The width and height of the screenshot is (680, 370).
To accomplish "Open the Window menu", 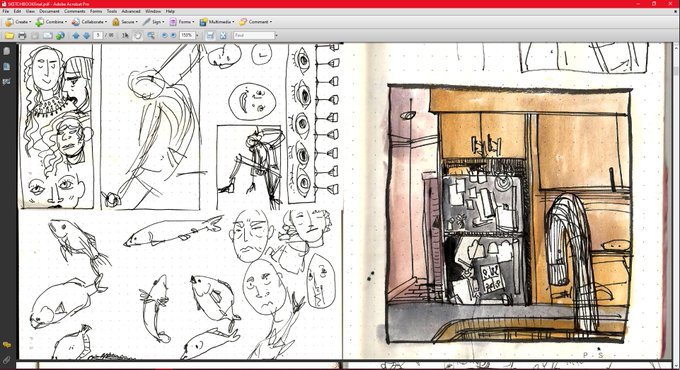I will pyautogui.click(x=153, y=11).
